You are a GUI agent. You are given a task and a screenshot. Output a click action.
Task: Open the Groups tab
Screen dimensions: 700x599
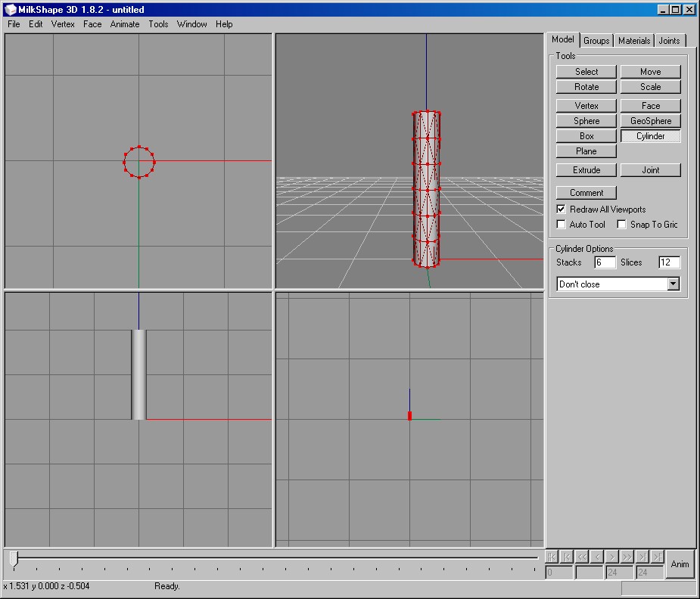596,41
